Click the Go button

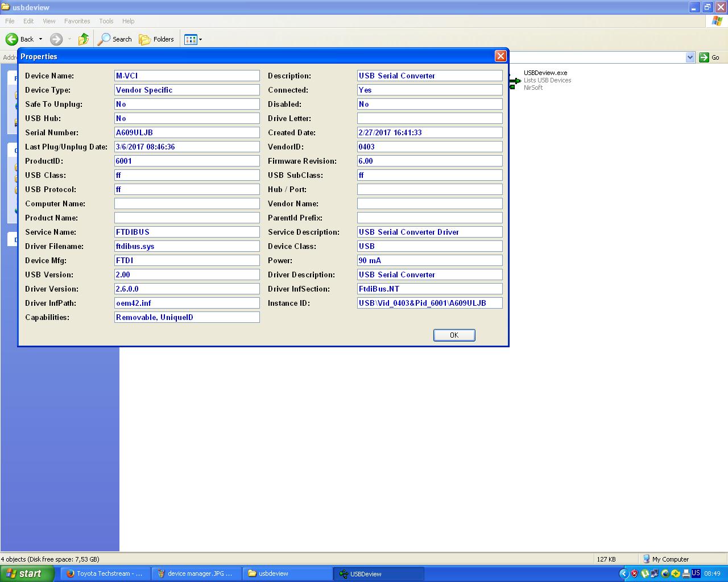[x=709, y=57]
